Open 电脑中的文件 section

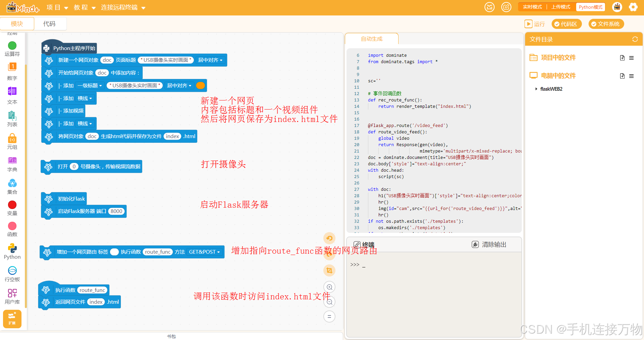pos(553,76)
